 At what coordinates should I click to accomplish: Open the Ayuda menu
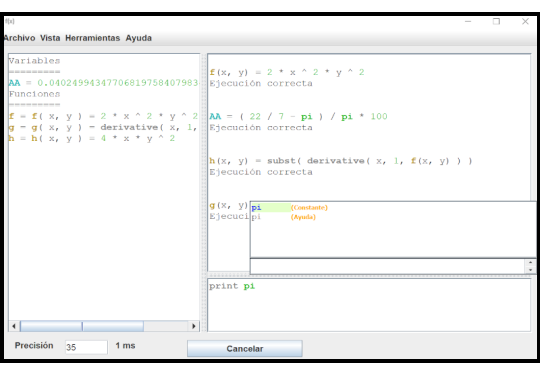(138, 38)
